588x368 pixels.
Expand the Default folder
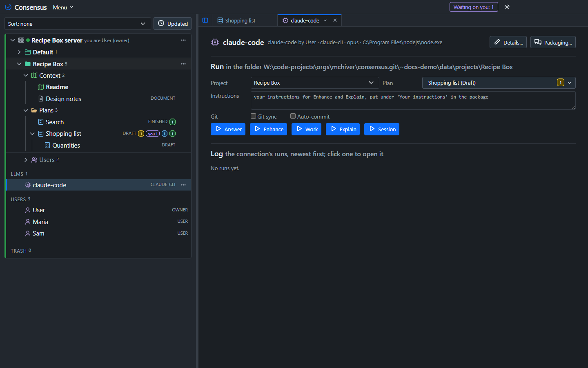pos(19,52)
